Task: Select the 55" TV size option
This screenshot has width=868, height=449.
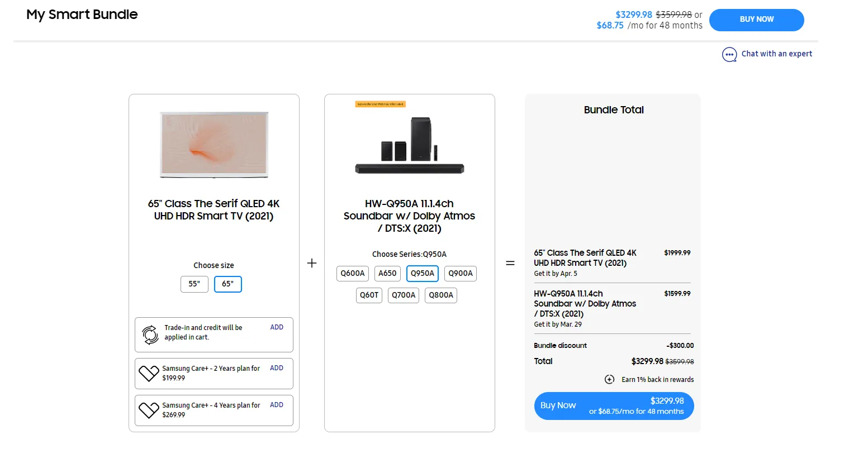Action: 194,284
